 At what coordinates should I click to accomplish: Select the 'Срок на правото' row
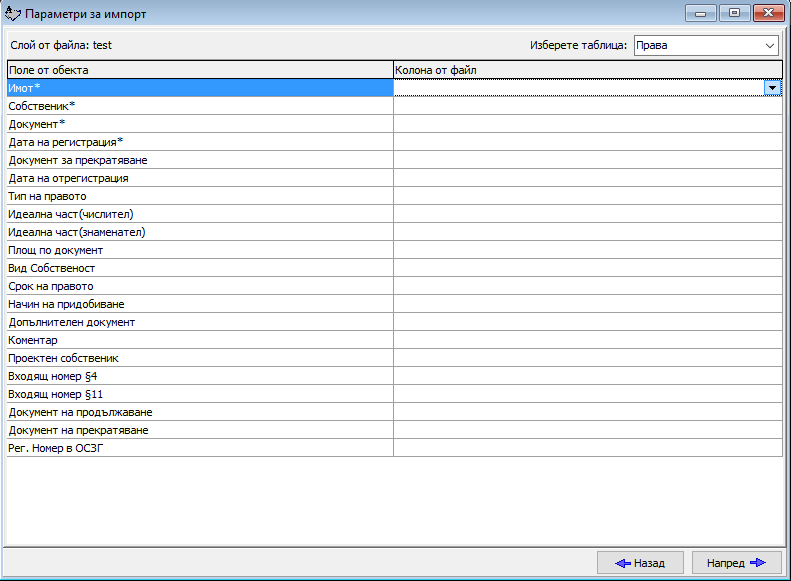[200, 286]
